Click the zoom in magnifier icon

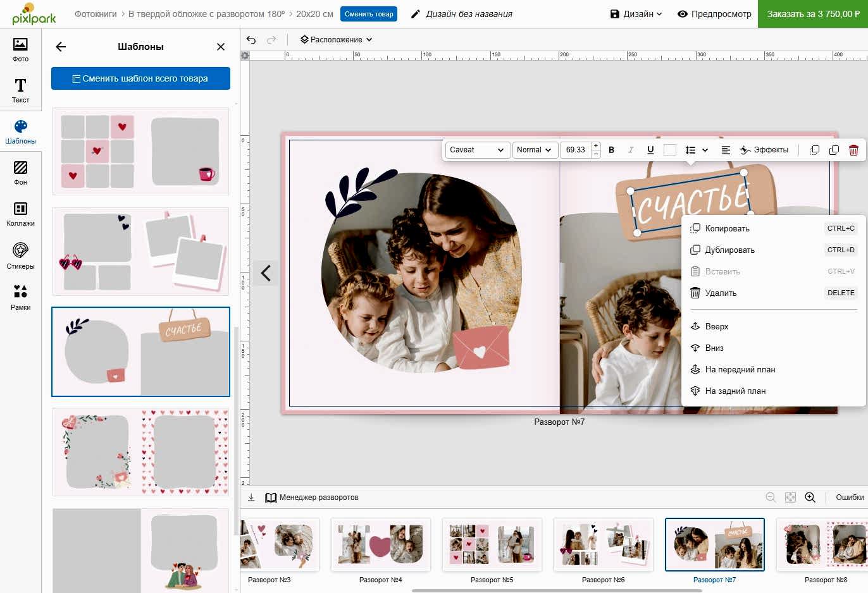point(810,498)
